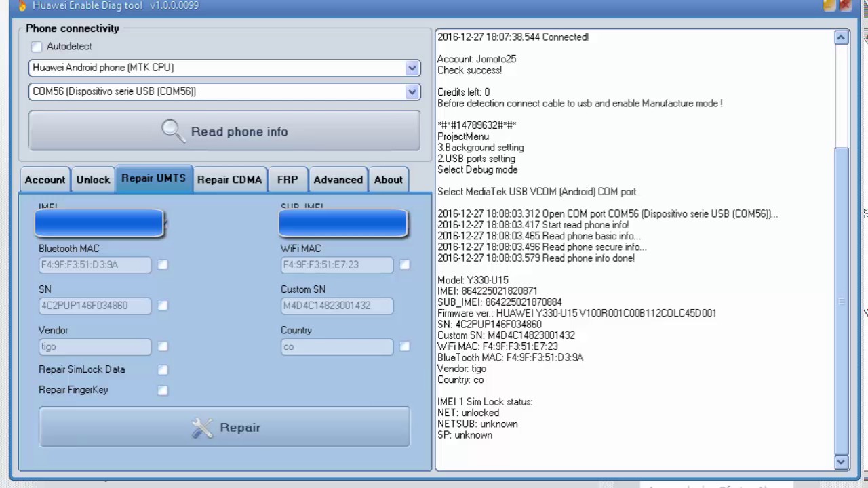Click the log scrollbar up arrow
This screenshot has height=488, width=868.
pos(842,37)
